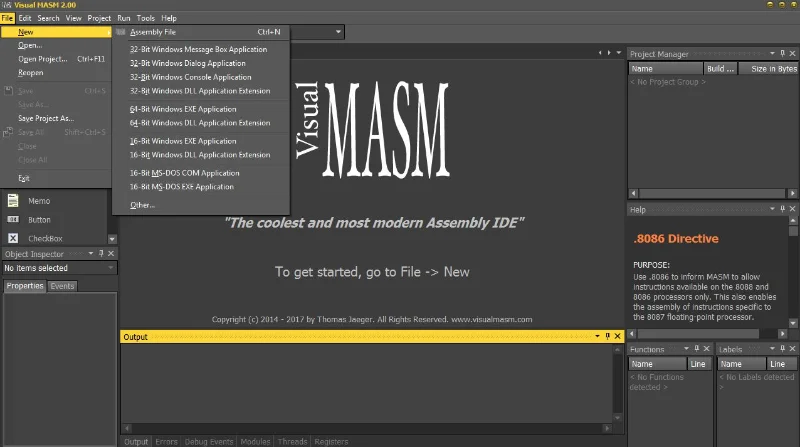Select the Button component icon
Viewport: 800px width, 447px height.
[13, 219]
